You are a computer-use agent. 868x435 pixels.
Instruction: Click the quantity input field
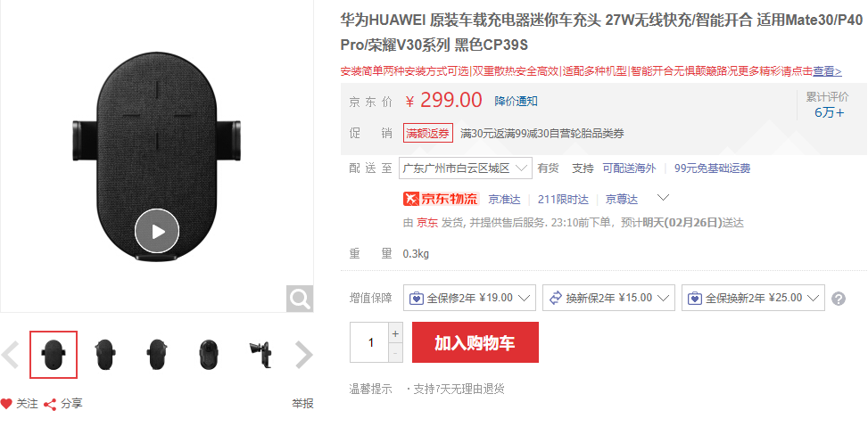coord(370,342)
